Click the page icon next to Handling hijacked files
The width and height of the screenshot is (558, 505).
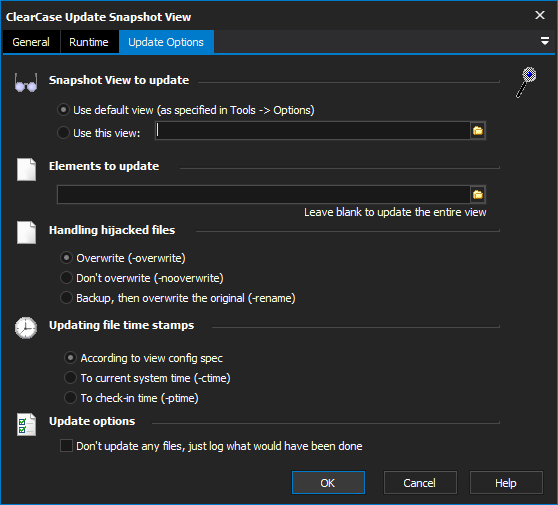click(x=26, y=233)
